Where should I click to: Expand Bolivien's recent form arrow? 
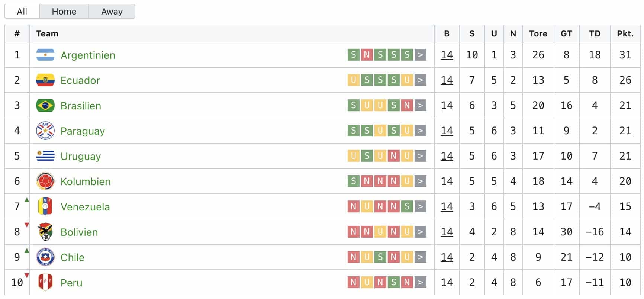[x=421, y=232]
